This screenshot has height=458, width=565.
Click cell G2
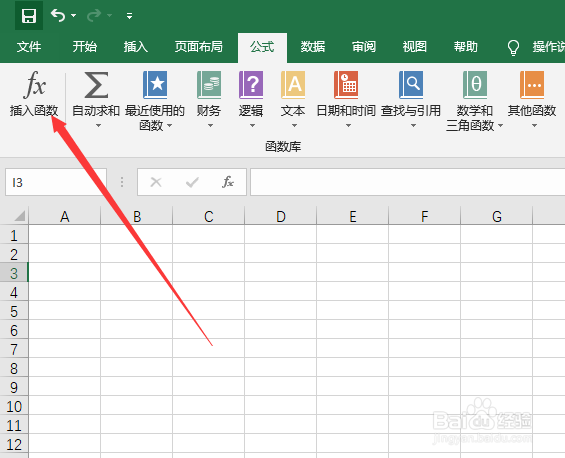497,254
